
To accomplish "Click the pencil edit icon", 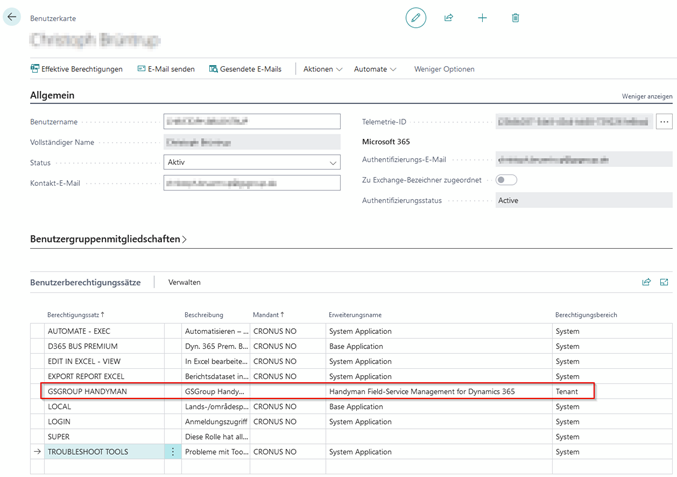I will [x=415, y=18].
